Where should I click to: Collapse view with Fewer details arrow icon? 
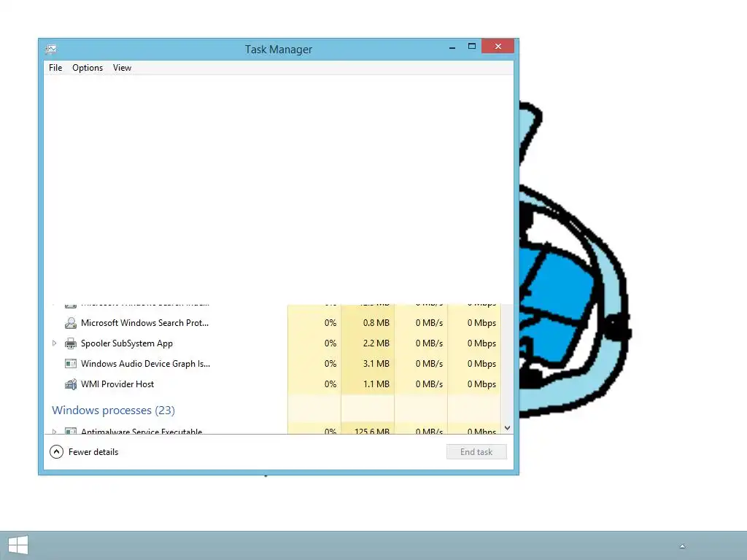point(56,451)
